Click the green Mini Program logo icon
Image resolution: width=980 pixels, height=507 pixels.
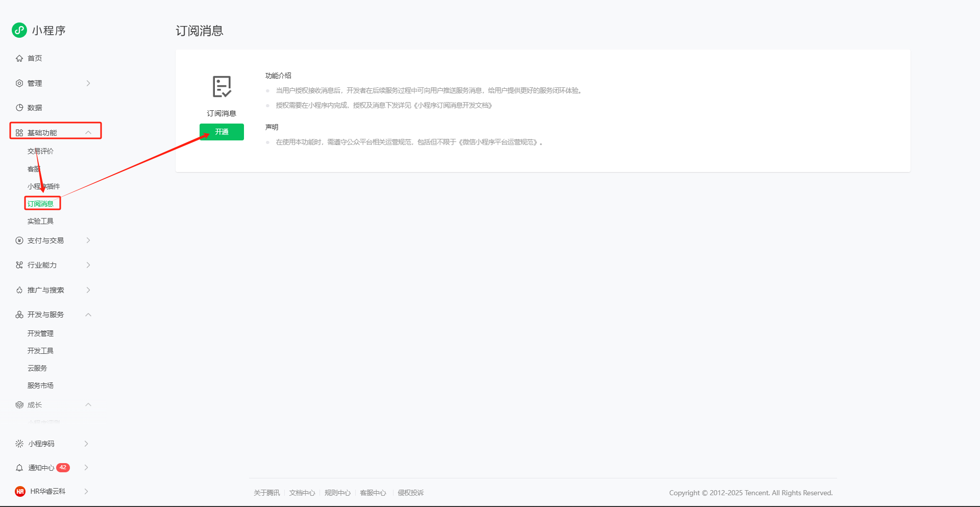pyautogui.click(x=19, y=30)
